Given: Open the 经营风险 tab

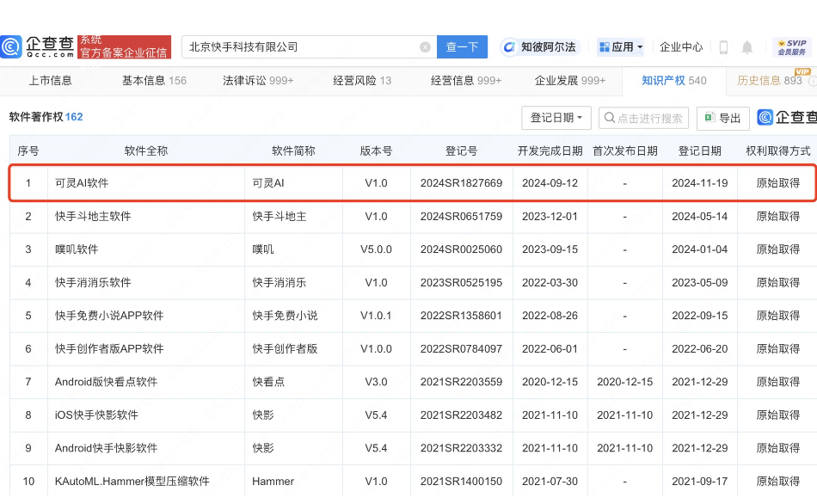Looking at the screenshot, I should click(x=362, y=81).
